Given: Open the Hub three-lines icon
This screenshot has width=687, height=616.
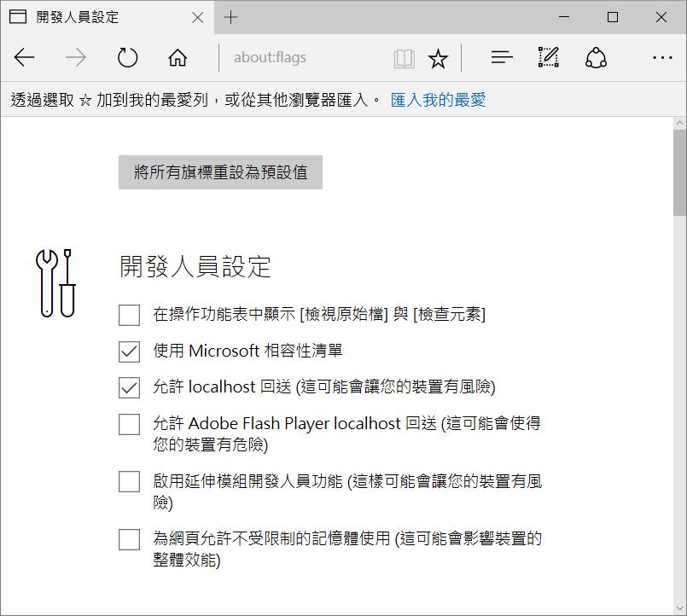Looking at the screenshot, I should pyautogui.click(x=502, y=57).
